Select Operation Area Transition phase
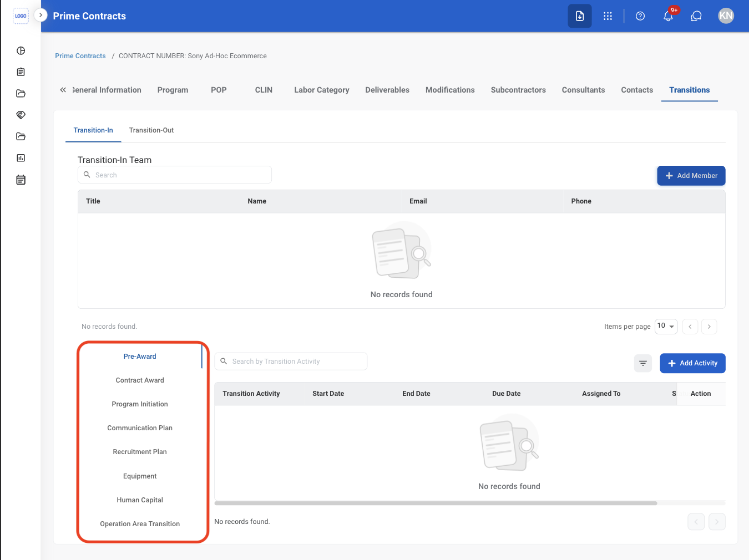The height and width of the screenshot is (560, 749). tap(140, 524)
